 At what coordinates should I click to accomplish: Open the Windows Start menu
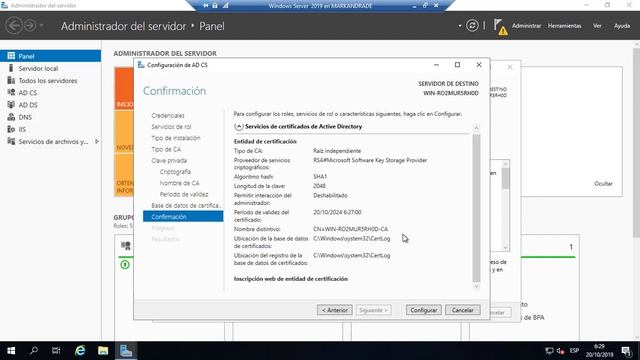(x=11, y=351)
